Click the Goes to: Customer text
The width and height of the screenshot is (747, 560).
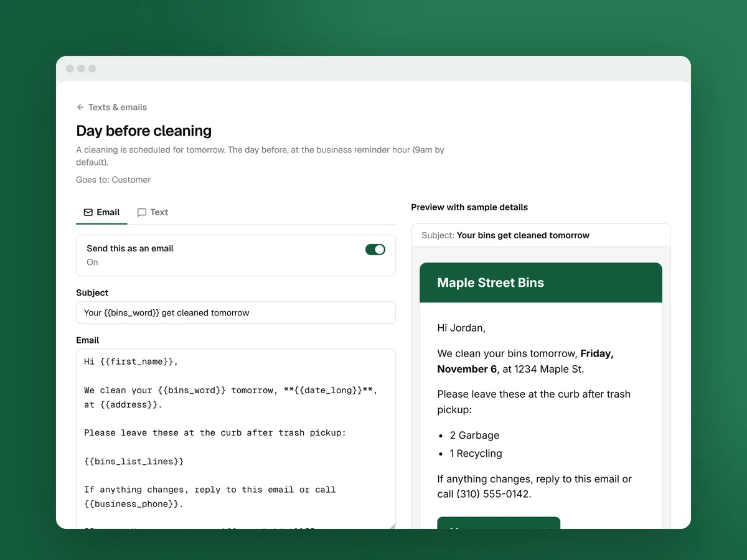(x=113, y=180)
